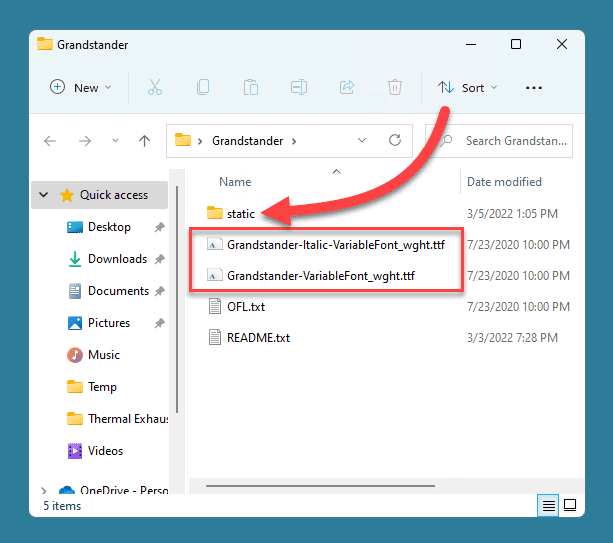Select OneDrive - Personal in sidebar

pos(124,489)
